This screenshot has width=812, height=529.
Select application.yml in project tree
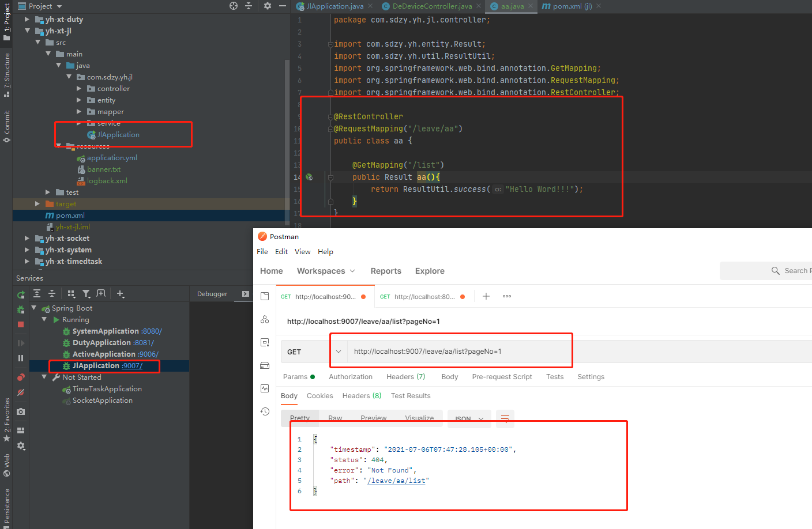point(112,158)
